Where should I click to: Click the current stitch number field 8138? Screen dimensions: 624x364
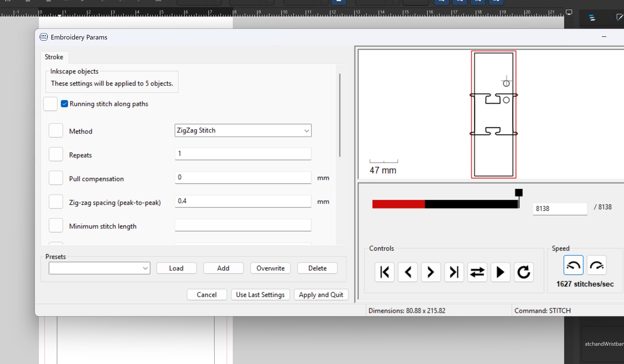560,209
